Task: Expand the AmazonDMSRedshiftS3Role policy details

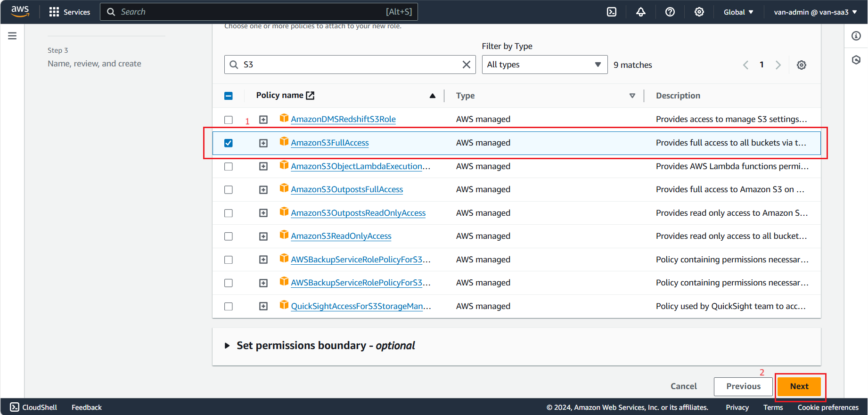Action: (263, 120)
